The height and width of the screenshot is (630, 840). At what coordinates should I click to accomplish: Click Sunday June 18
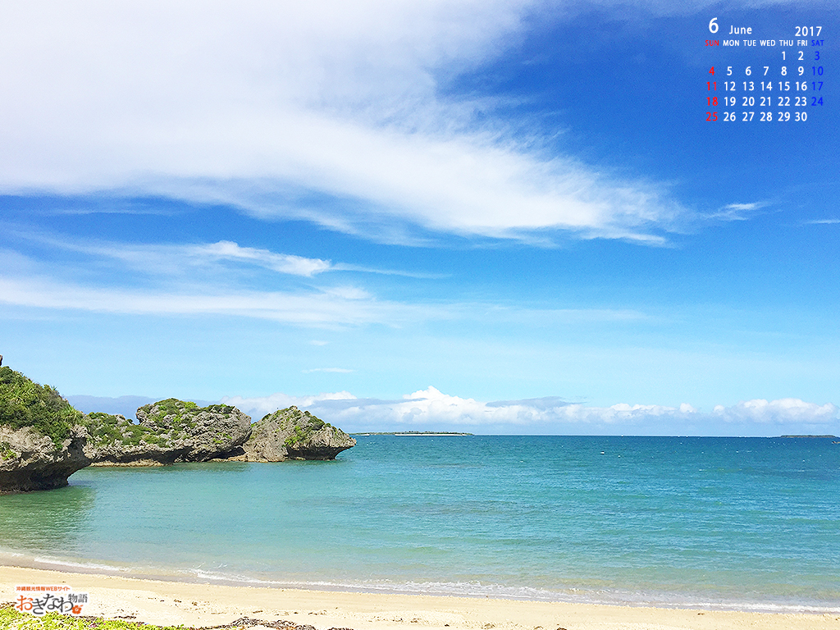[x=711, y=102]
